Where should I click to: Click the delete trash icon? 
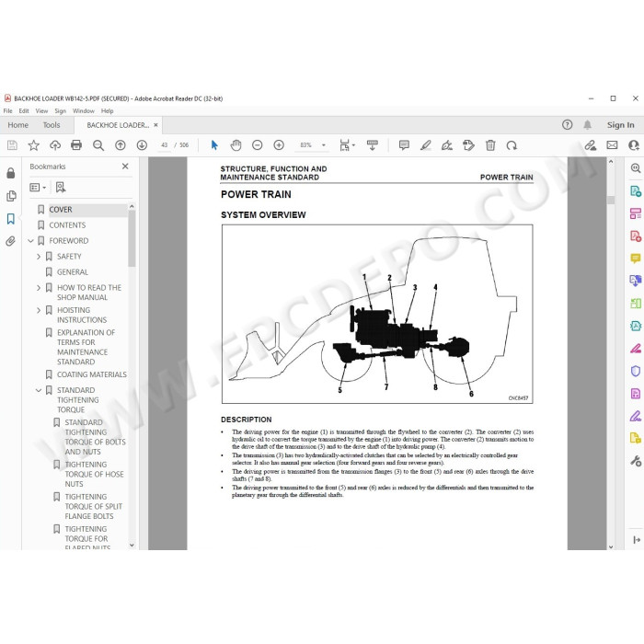click(x=490, y=145)
